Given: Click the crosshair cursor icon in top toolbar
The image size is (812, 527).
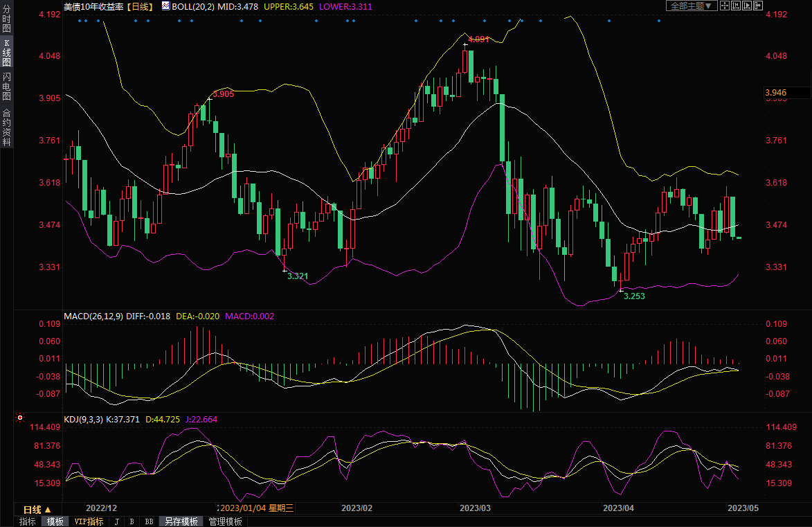Looking at the screenshot, I should click(723, 6).
